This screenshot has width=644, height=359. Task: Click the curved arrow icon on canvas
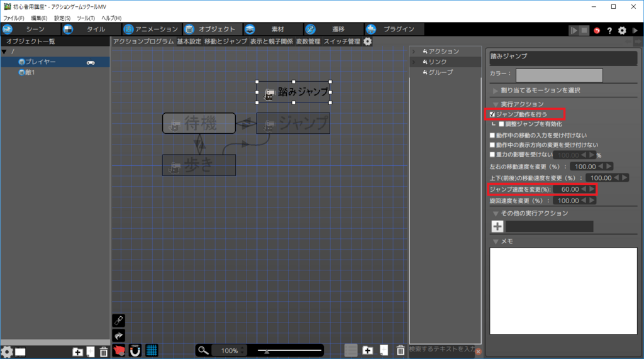coord(119,336)
